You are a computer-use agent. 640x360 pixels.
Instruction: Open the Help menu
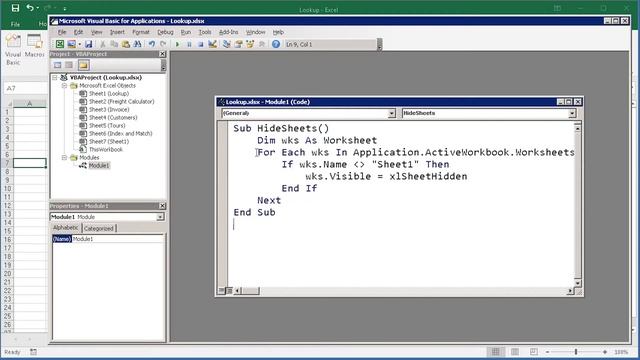278,32
